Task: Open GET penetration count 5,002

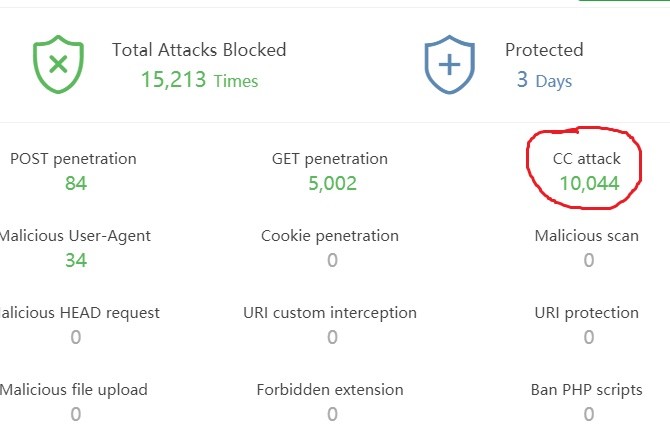Action: (x=332, y=183)
